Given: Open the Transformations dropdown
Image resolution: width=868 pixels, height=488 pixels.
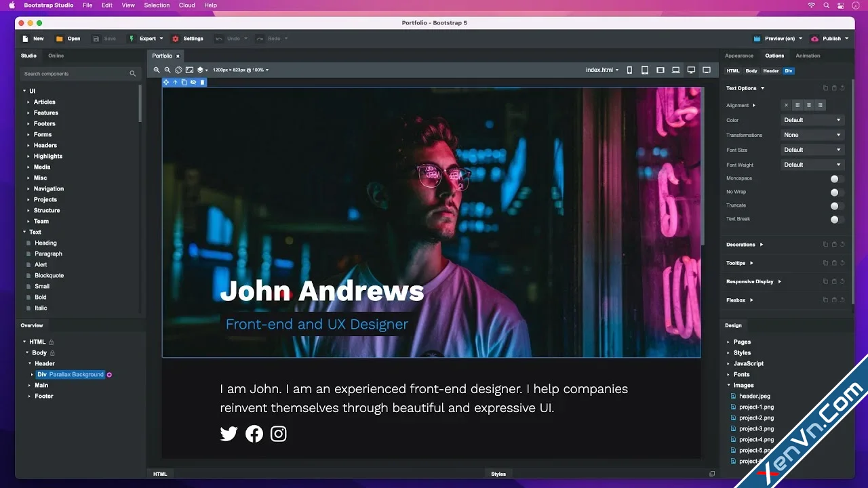Looking at the screenshot, I should coord(812,135).
